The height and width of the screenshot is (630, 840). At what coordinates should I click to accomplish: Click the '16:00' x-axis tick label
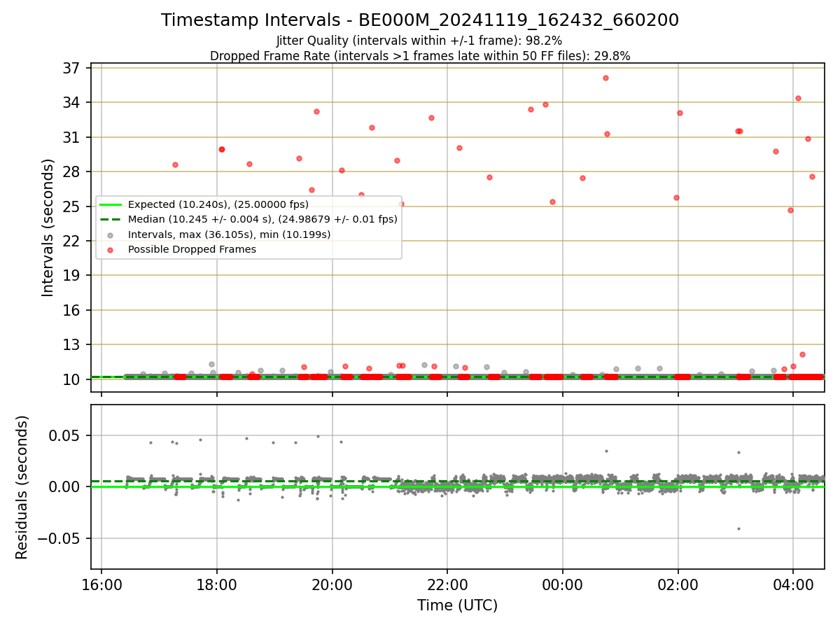101,584
